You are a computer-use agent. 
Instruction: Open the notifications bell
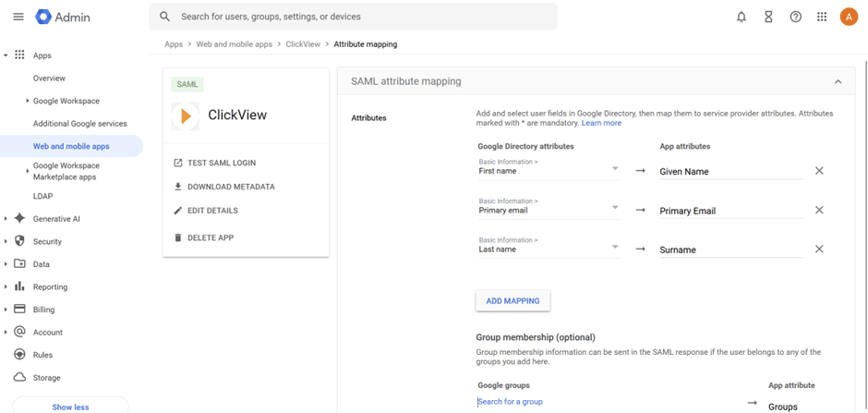[741, 17]
